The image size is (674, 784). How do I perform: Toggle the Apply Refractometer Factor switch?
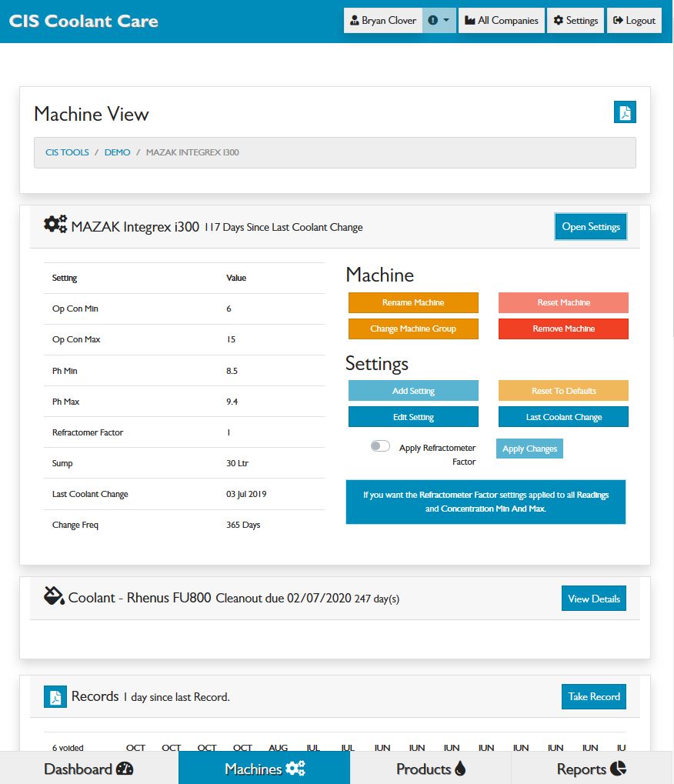380,446
